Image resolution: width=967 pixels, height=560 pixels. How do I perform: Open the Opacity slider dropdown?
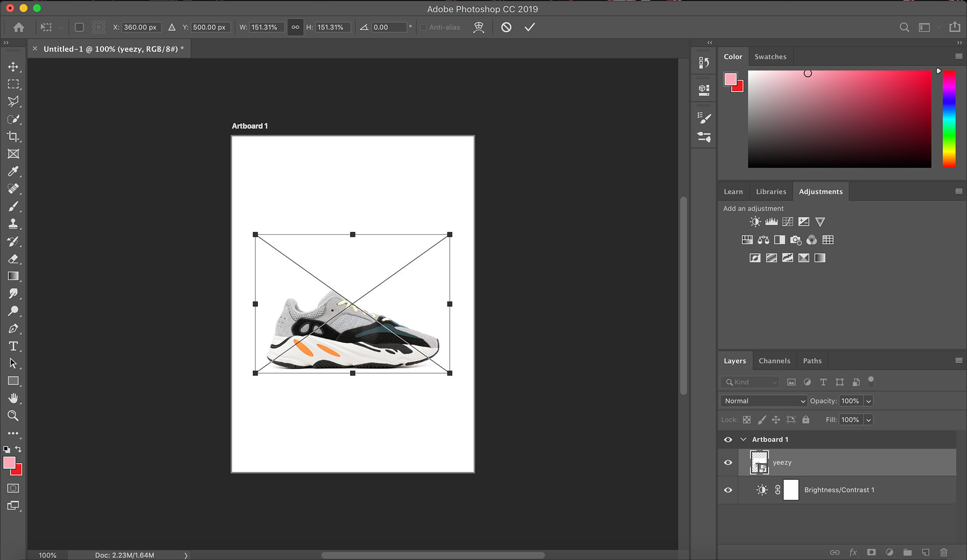(868, 401)
